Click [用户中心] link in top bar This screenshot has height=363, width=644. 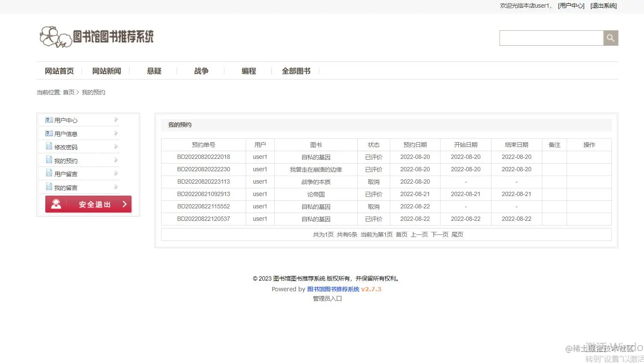pyautogui.click(x=571, y=6)
